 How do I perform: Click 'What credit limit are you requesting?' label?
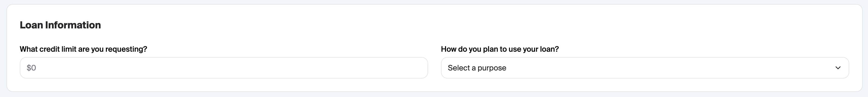84,49
